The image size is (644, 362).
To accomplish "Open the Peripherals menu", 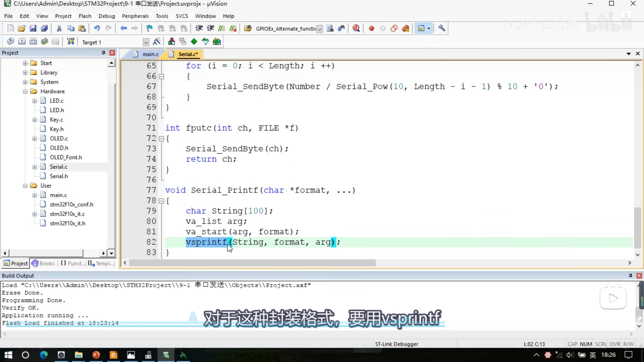I will click(135, 16).
